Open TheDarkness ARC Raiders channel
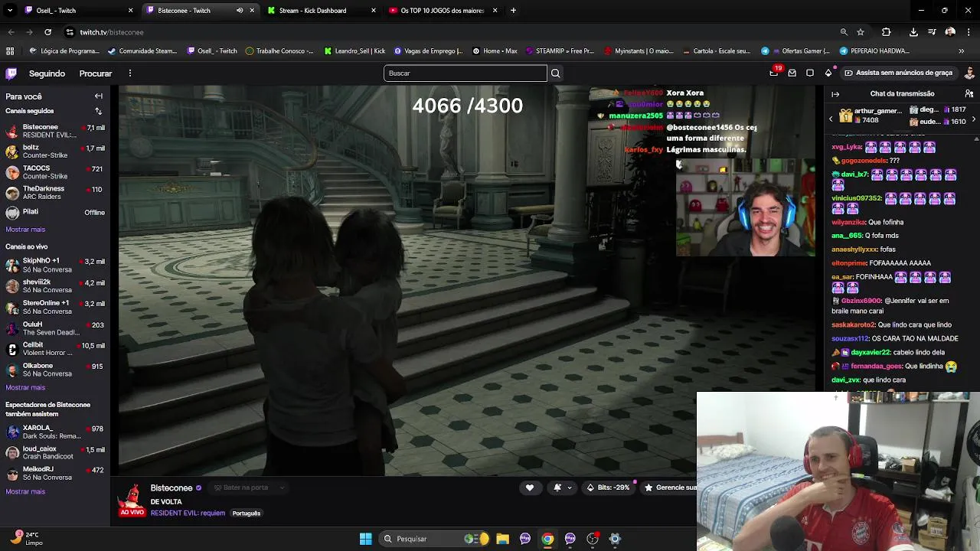 [55, 193]
